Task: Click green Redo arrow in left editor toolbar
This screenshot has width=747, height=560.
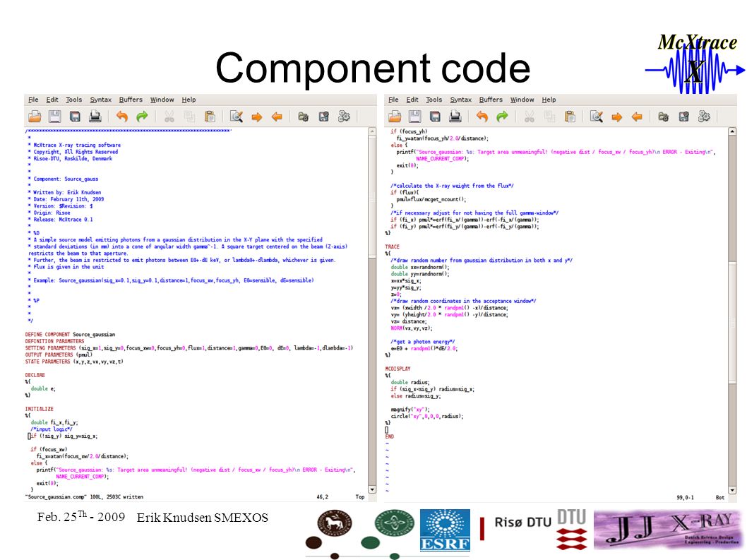Action: tap(142, 117)
